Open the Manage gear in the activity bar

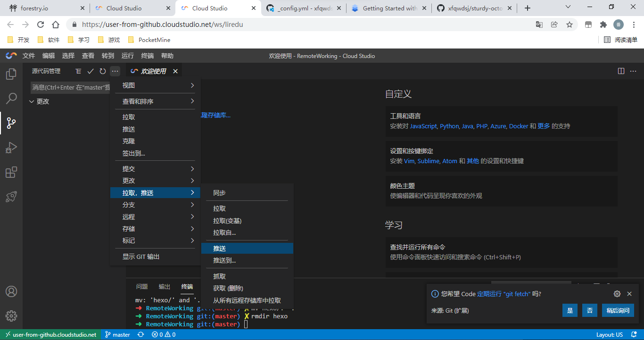click(x=11, y=316)
